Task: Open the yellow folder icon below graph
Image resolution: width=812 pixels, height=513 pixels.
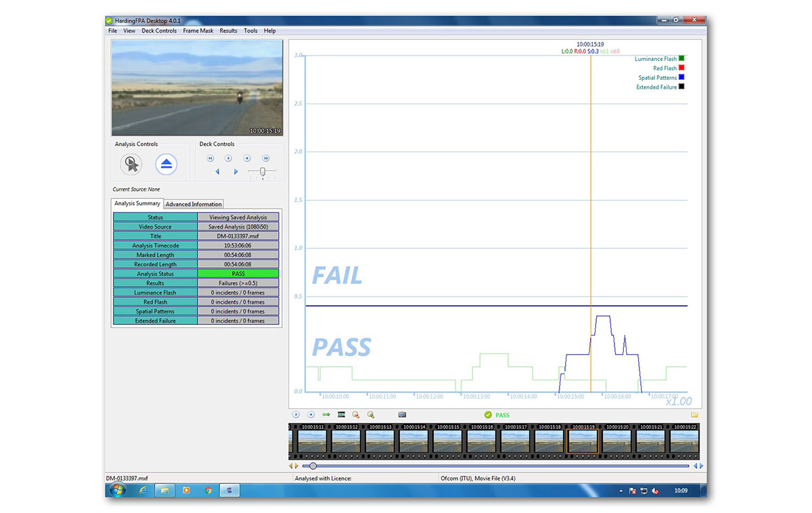Action: [694, 414]
